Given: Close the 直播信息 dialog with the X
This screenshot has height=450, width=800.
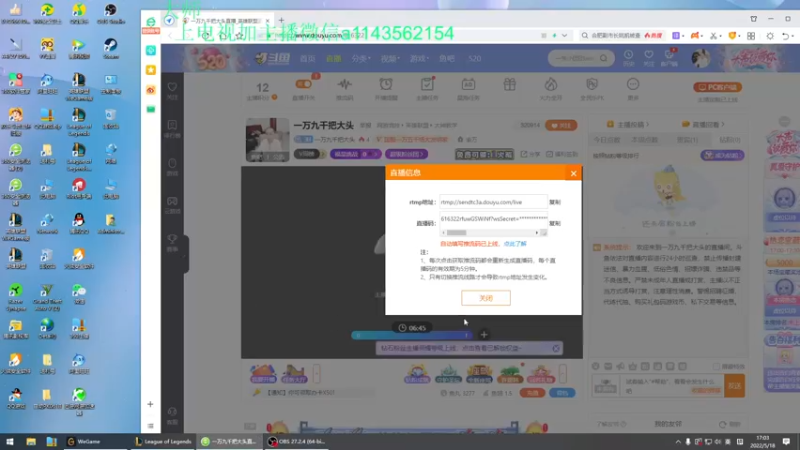Looking at the screenshot, I should (x=573, y=173).
